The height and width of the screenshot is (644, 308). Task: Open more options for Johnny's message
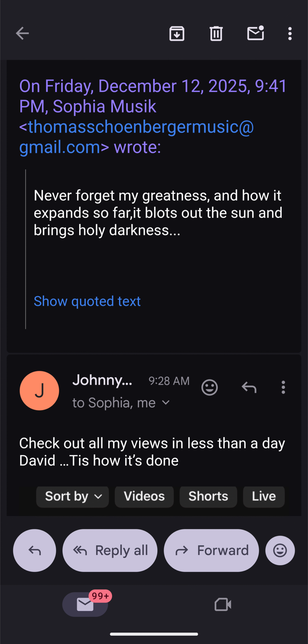click(x=283, y=387)
